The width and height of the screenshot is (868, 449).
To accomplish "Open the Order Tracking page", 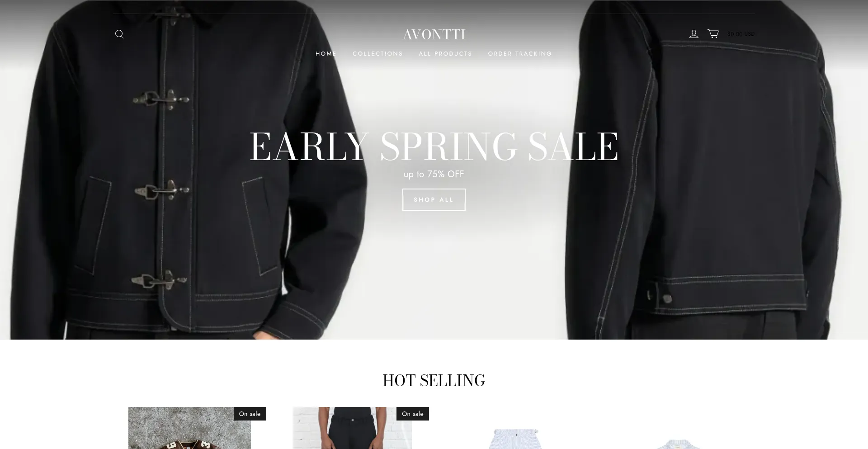I will [520, 54].
